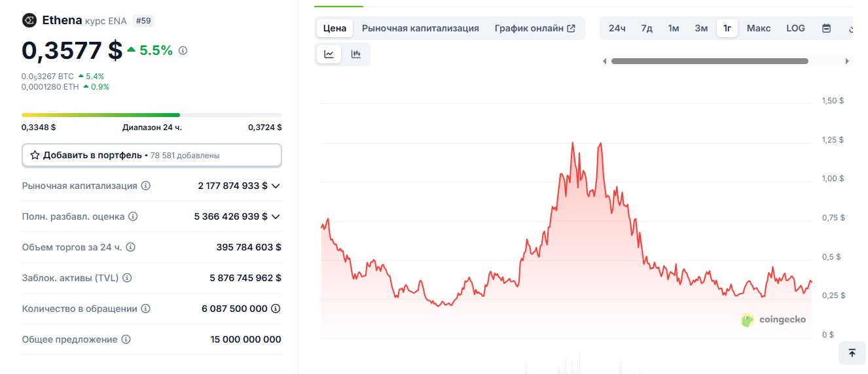The image size is (868, 374).
Task: Click the info icon beside Рыночная капитализация
Action: coord(146,186)
